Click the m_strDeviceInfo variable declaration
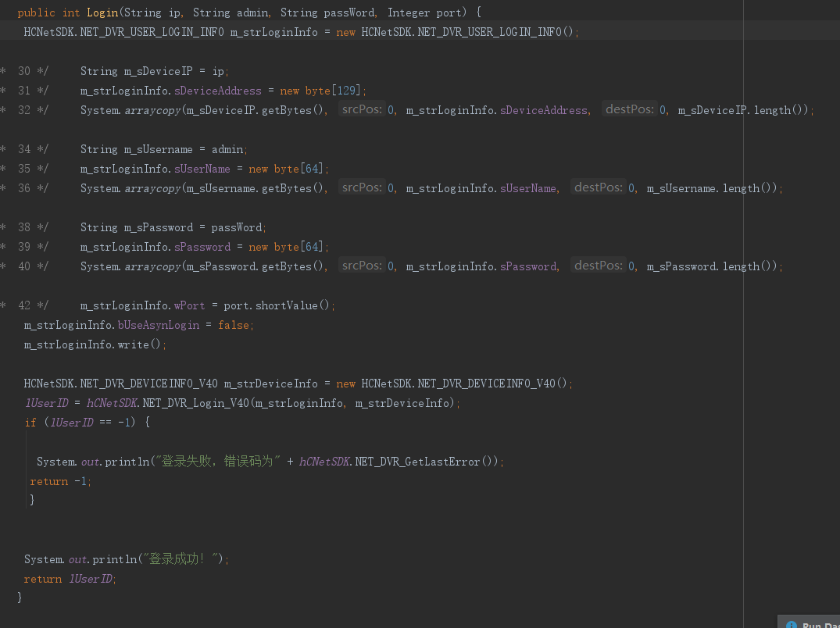The width and height of the screenshot is (840, 628). click(270, 384)
